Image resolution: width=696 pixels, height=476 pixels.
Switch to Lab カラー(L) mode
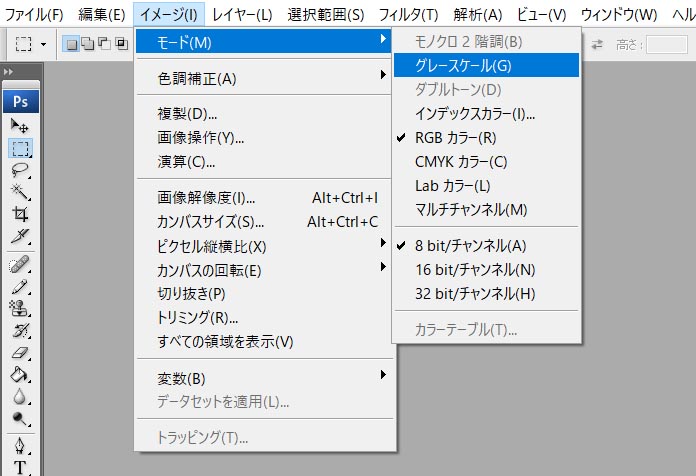point(486,186)
